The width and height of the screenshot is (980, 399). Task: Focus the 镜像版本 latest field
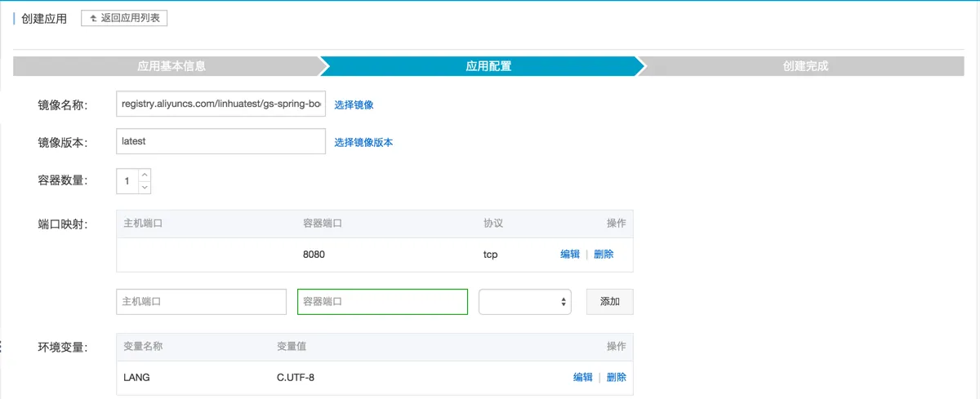221,141
